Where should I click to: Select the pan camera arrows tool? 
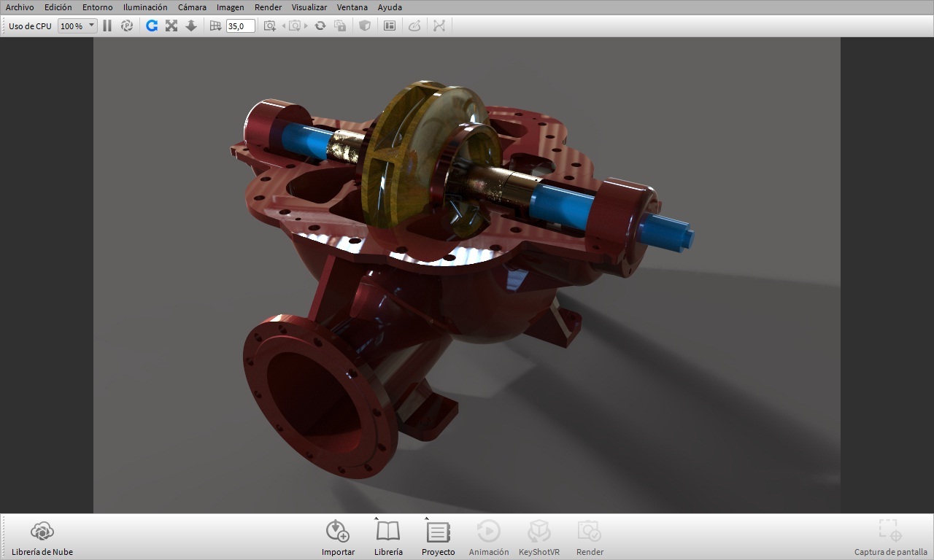[171, 26]
